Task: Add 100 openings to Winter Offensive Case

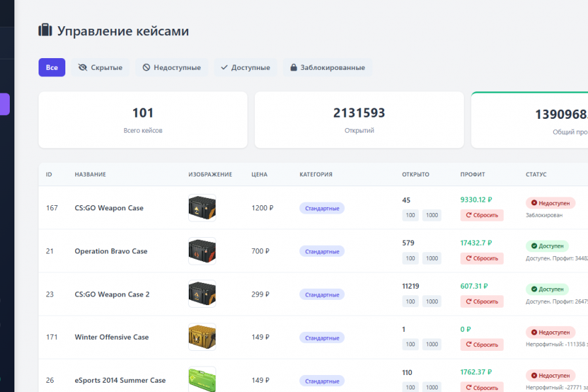Action: click(x=410, y=344)
